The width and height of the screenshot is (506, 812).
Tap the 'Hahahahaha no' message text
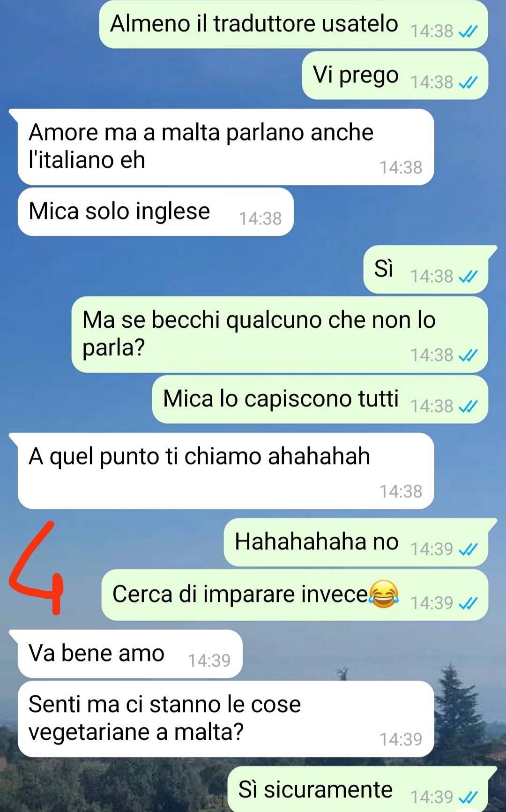click(317, 541)
